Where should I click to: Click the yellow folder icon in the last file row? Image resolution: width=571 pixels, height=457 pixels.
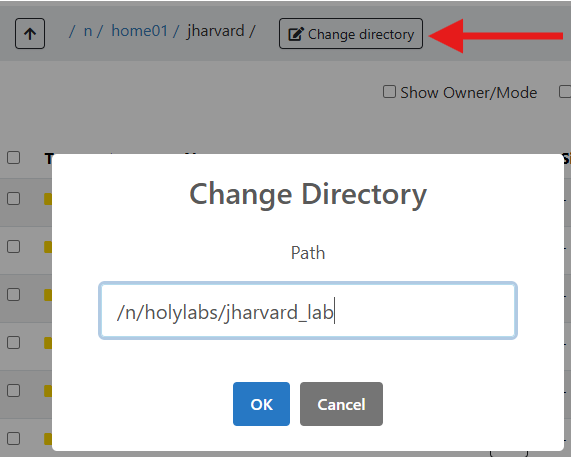(48, 439)
